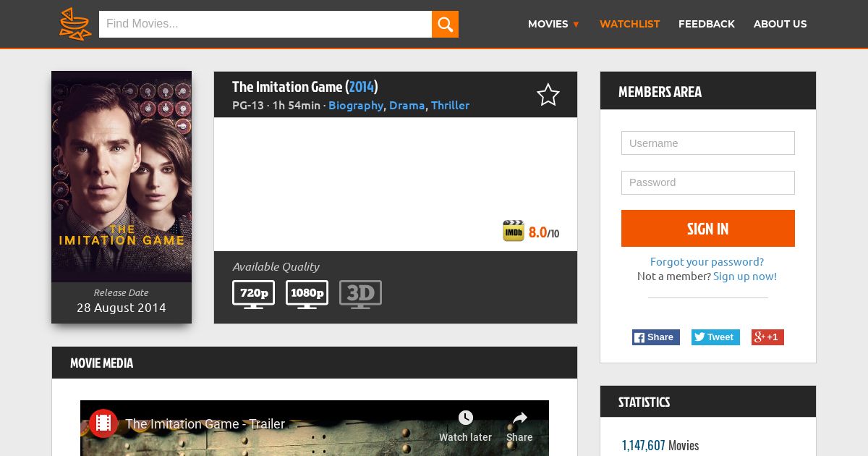
Task: Click the Username input field
Action: [x=708, y=143]
